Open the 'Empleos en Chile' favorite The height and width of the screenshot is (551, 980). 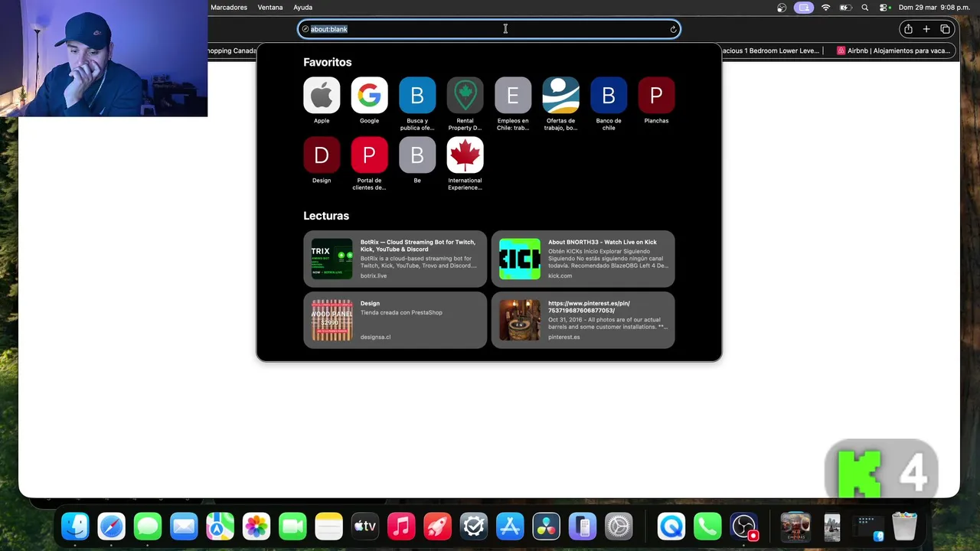pyautogui.click(x=513, y=96)
